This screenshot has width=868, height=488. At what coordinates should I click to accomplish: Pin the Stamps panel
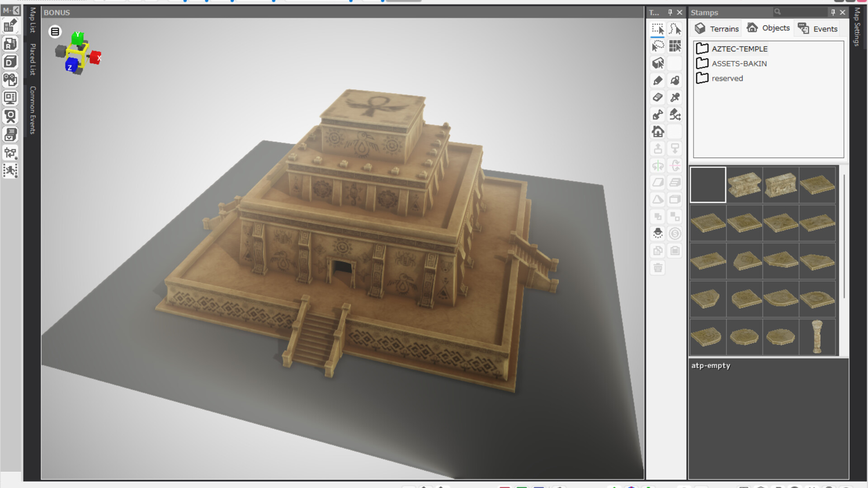(832, 12)
